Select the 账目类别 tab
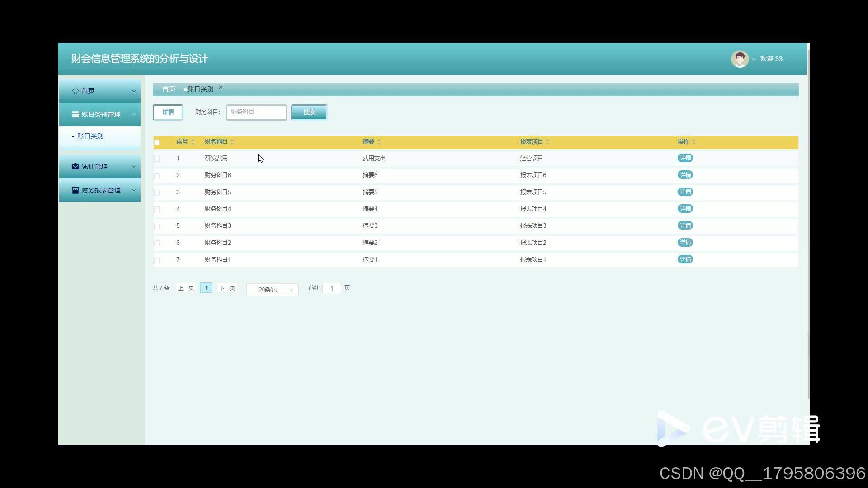The width and height of the screenshot is (868, 488). click(200, 89)
